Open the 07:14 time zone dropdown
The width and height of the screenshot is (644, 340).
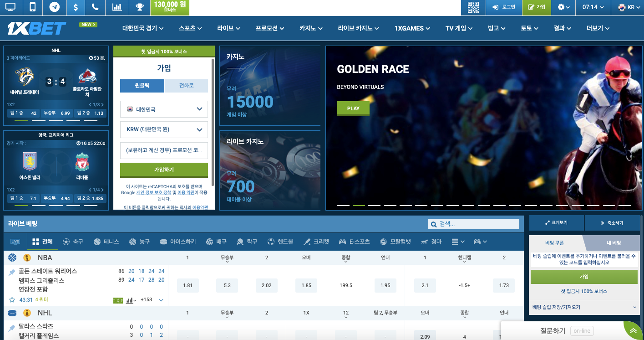[x=593, y=7]
